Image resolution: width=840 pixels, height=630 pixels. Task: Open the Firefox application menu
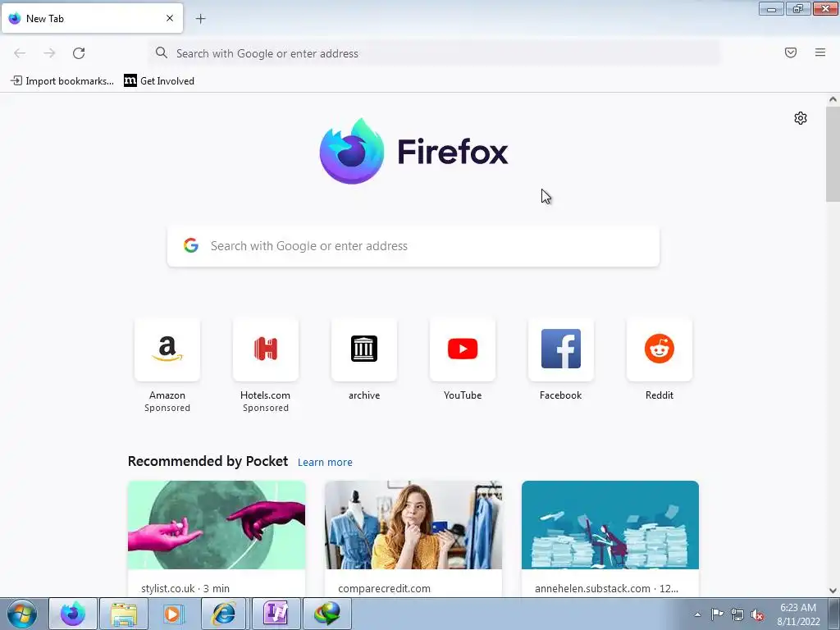point(820,52)
